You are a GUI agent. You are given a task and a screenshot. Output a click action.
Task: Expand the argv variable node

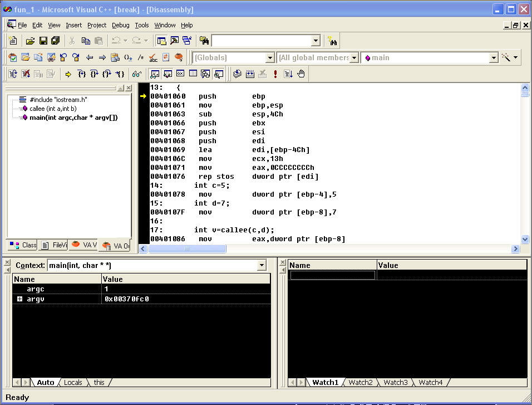tap(19, 299)
